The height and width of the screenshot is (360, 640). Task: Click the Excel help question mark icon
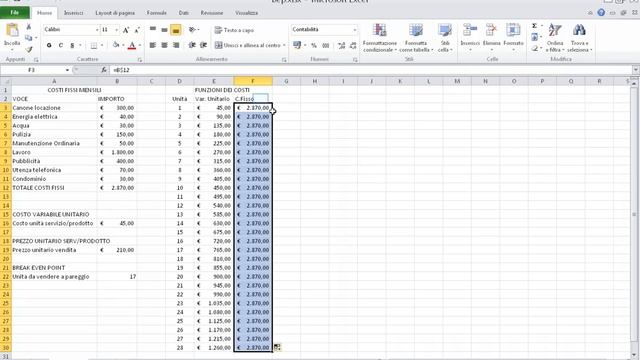tap(601, 13)
